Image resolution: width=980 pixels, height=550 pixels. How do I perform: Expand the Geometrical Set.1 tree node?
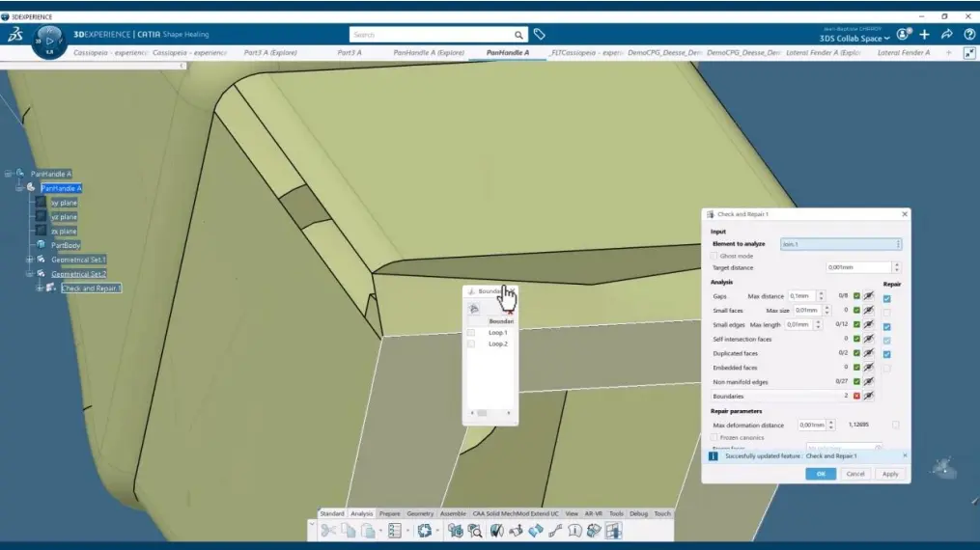tap(29, 260)
